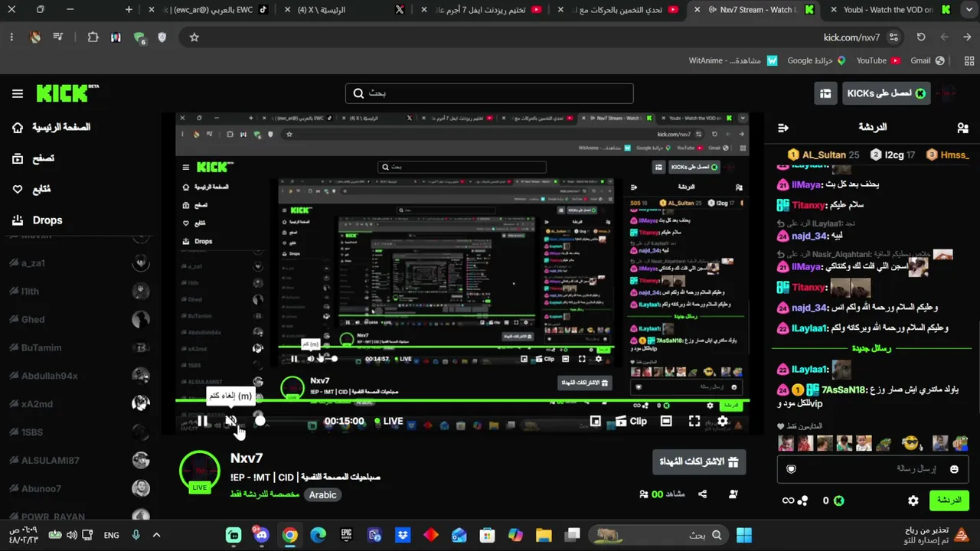Open the YouTube bookmark
This screenshot has width=980, height=551.
point(878,60)
